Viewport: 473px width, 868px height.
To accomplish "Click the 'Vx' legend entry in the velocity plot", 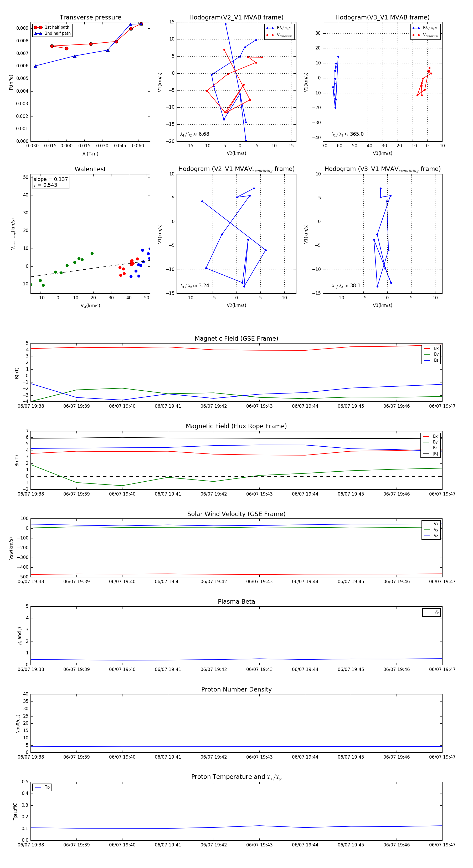I will coord(431,524).
